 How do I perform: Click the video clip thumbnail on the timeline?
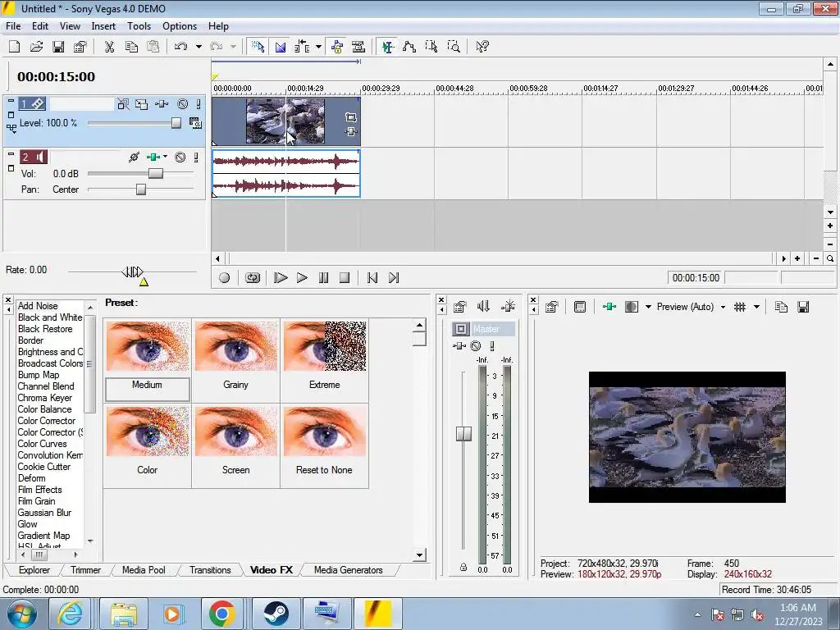point(285,121)
